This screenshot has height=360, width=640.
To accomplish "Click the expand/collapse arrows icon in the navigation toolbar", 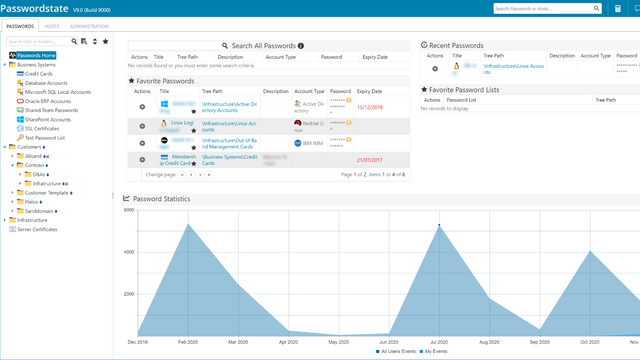I will pos(95,41).
